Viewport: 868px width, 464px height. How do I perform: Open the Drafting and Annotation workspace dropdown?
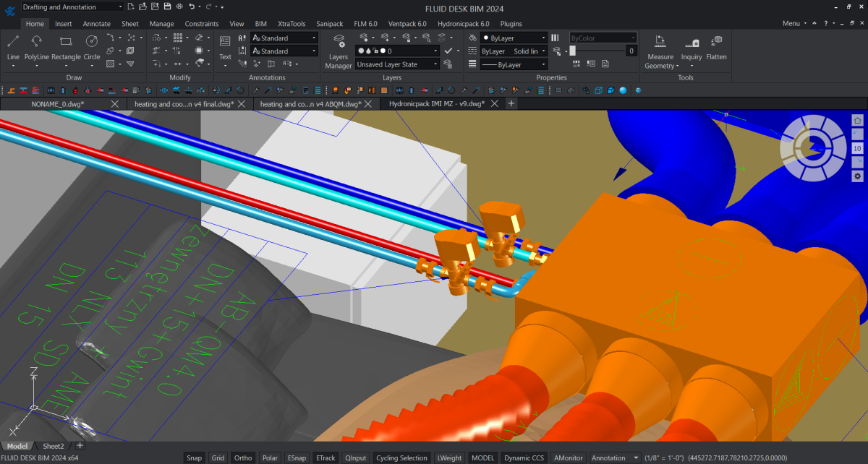pyautogui.click(x=72, y=7)
